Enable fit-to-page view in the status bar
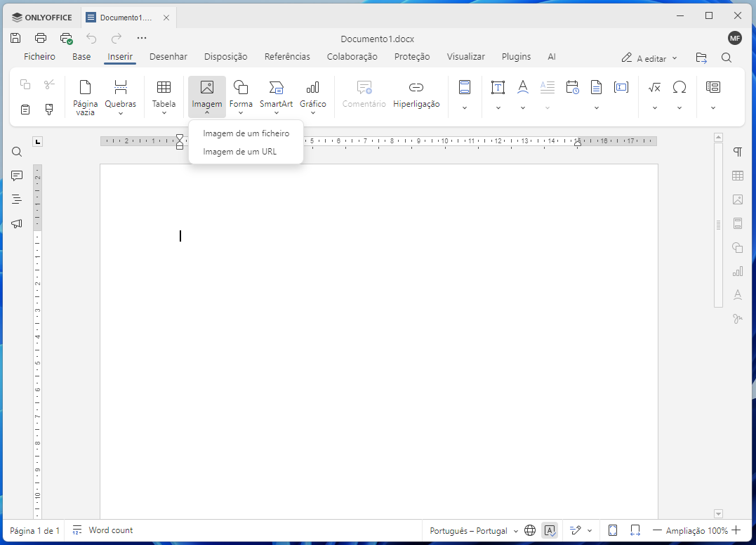The height and width of the screenshot is (545, 756). [612, 530]
